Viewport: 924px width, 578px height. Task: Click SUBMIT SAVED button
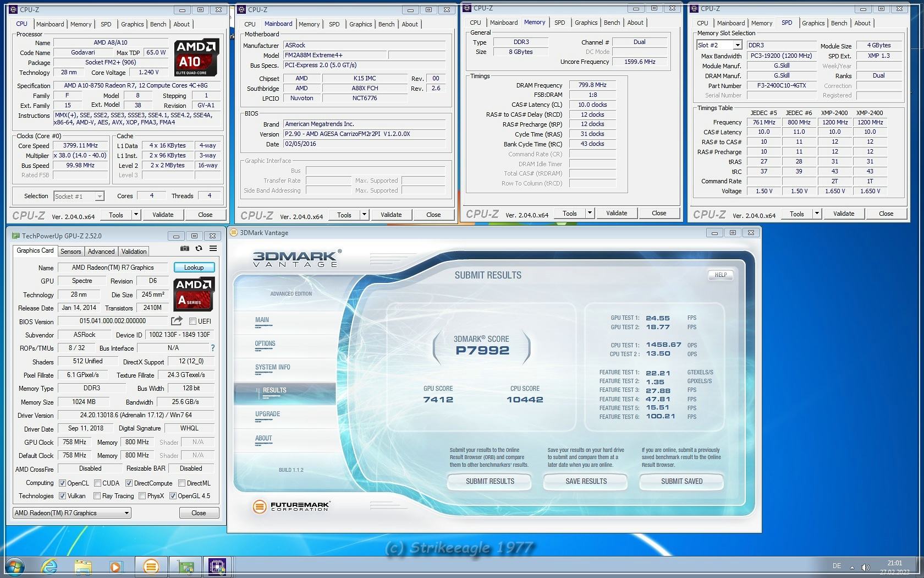[681, 481]
